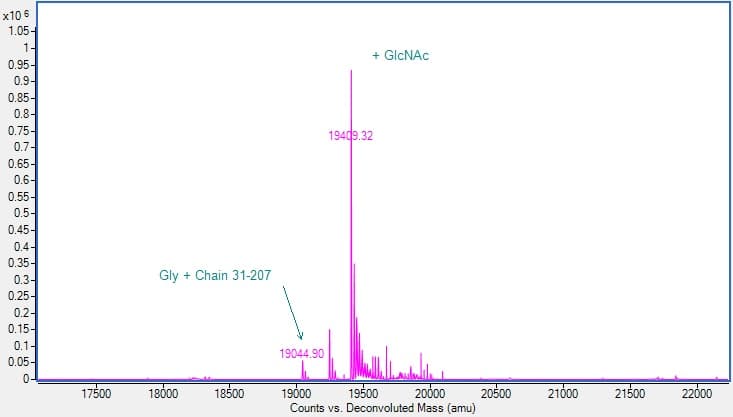733x417 pixels.
Task: Click the 19500 x-axis tick label
Action: click(x=363, y=394)
